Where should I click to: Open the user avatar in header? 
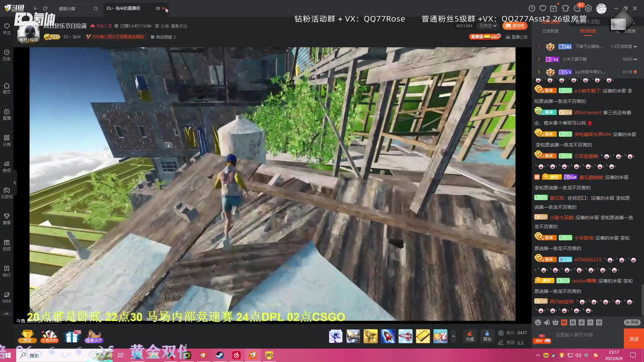coord(601,8)
